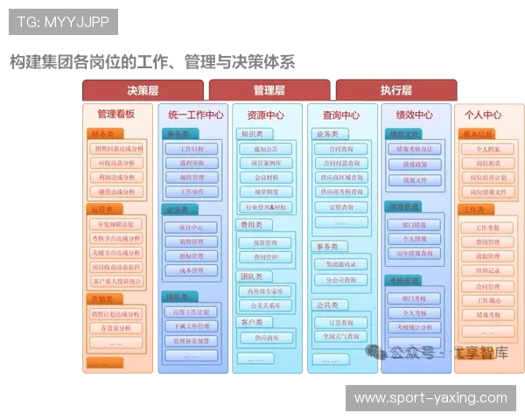The height and width of the screenshot is (420, 525).
Task: Click 关键节点达成分析 box
Action: (115, 253)
